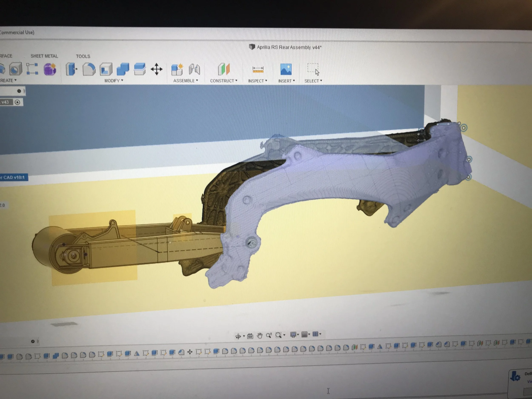Select the Shell tool icon
532x399 pixels.
[x=106, y=69]
